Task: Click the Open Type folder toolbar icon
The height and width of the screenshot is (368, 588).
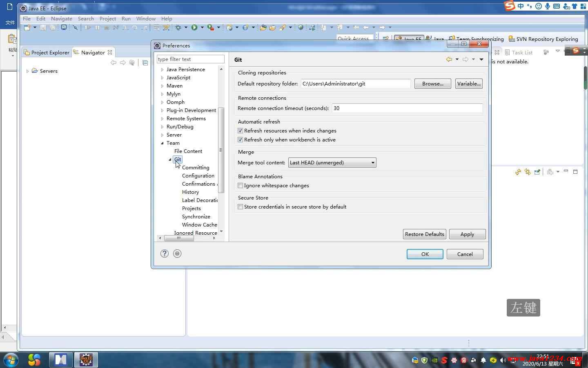Action: click(x=263, y=27)
